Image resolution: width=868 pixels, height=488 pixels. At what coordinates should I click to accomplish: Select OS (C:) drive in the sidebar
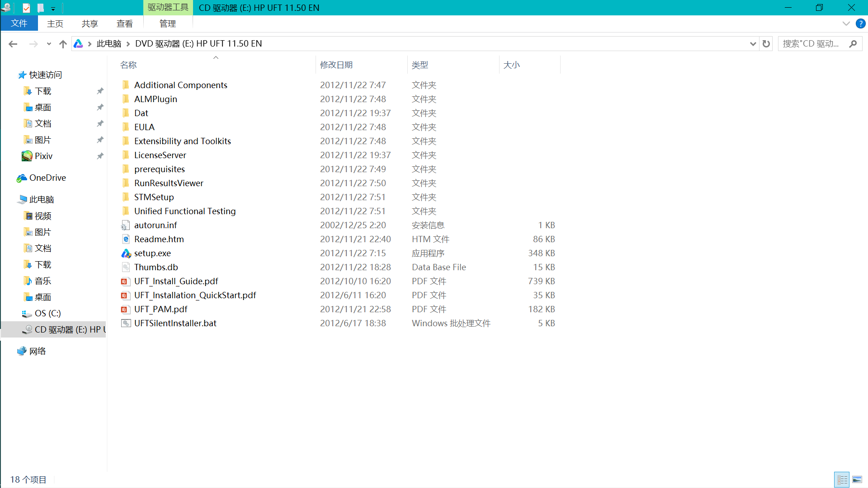click(47, 314)
